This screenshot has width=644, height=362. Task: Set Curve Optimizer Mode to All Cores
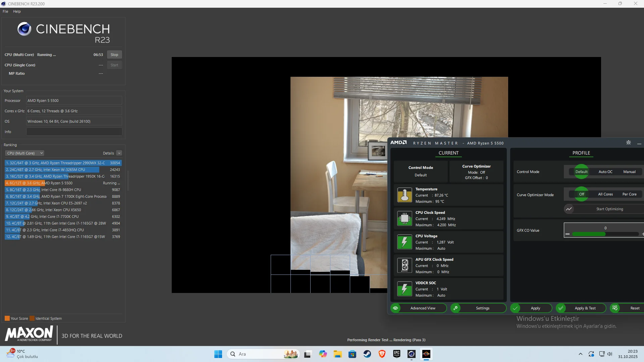pyautogui.click(x=605, y=194)
